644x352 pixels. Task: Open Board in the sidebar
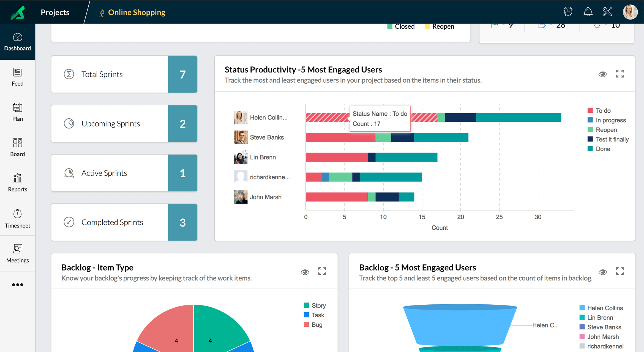pos(18,148)
